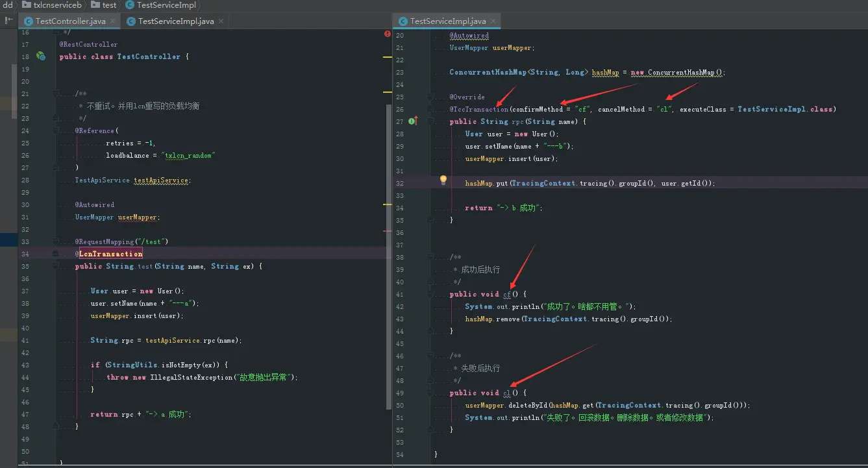Click the cf method name in its declaration
Image resolution: width=868 pixels, height=468 pixels.
pyautogui.click(x=508, y=294)
